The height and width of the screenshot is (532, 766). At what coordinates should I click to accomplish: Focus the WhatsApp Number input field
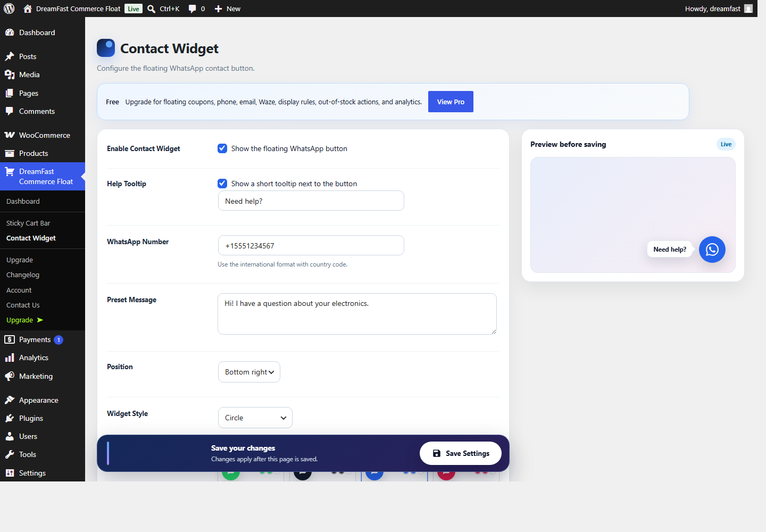pyautogui.click(x=311, y=245)
